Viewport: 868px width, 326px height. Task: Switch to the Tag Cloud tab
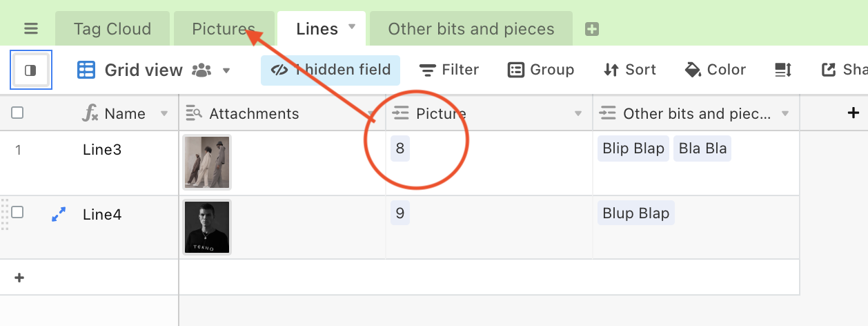112,29
